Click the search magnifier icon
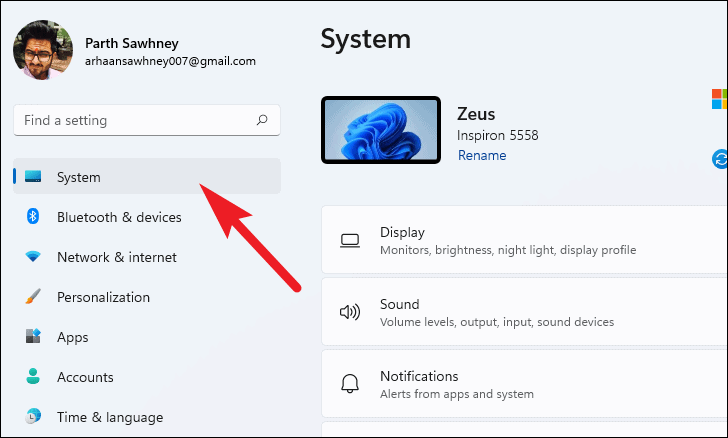Screen dimensions: 728x438 click(262, 120)
